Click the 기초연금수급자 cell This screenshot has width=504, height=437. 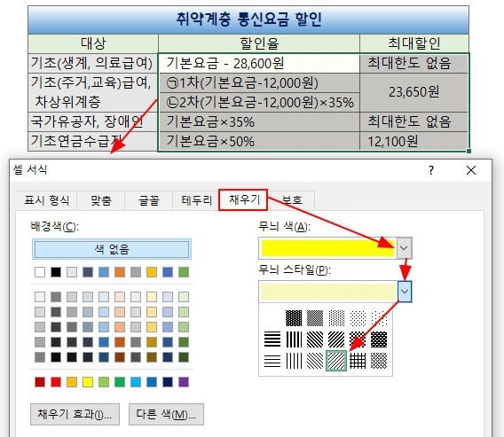pos(93,141)
